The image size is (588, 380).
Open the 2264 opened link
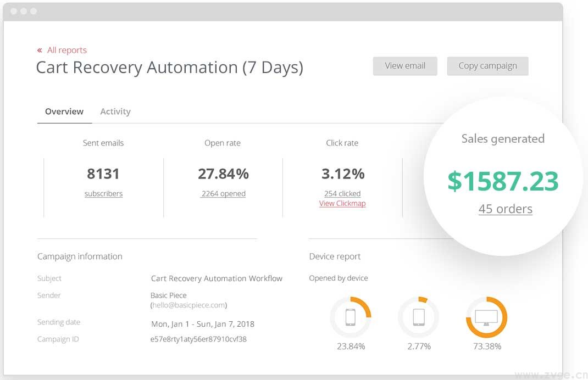point(223,194)
